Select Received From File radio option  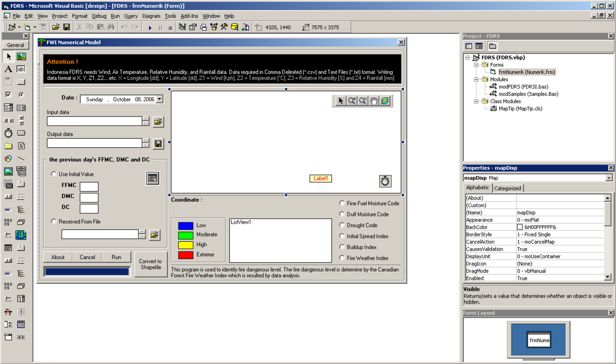(54, 221)
